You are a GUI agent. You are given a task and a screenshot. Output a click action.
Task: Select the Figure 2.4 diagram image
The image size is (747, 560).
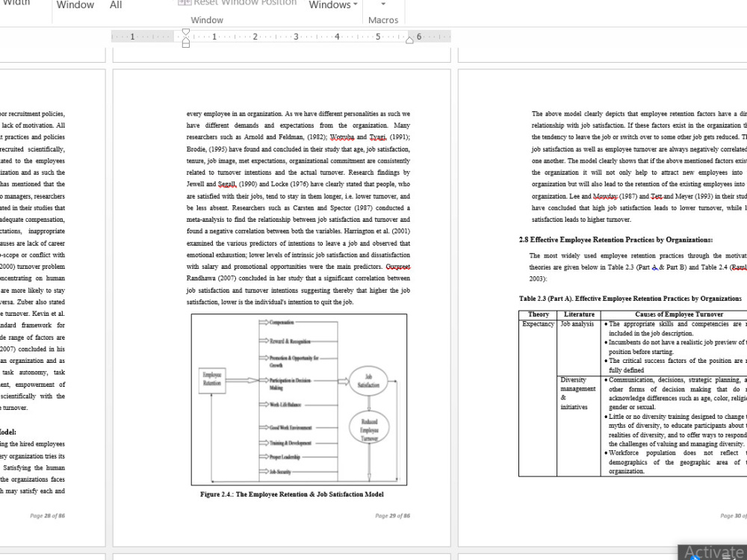[300, 399]
